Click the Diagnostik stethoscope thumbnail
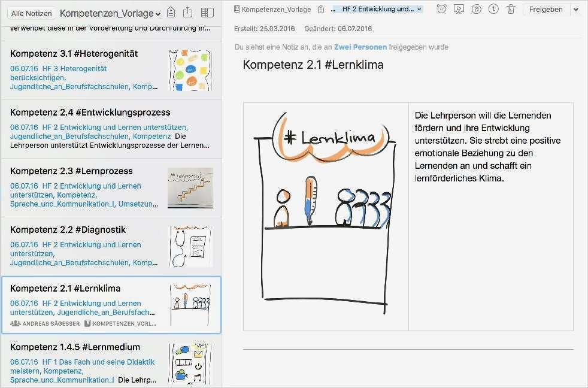The width and height of the screenshot is (588, 388). (190, 246)
